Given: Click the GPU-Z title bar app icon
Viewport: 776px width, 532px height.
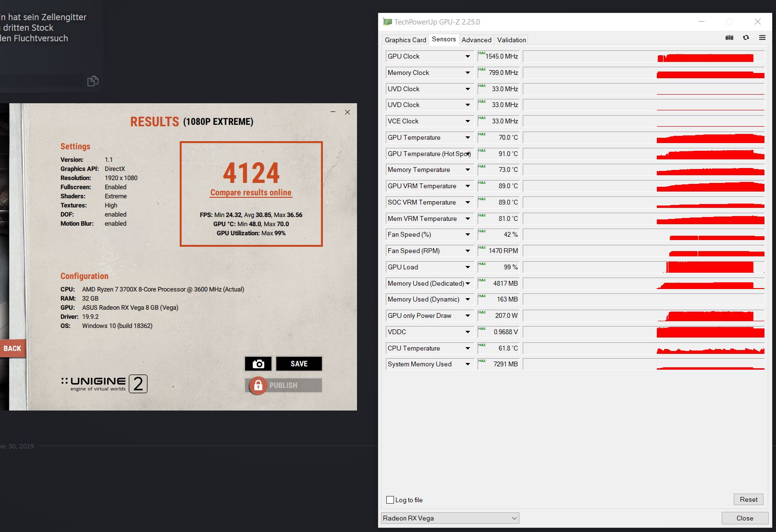Looking at the screenshot, I should tap(387, 22).
